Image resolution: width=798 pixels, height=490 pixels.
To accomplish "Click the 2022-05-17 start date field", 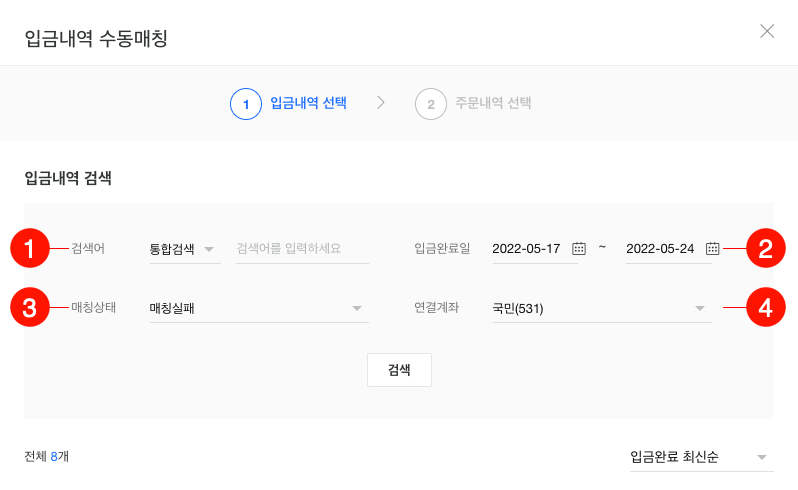I will click(527, 249).
